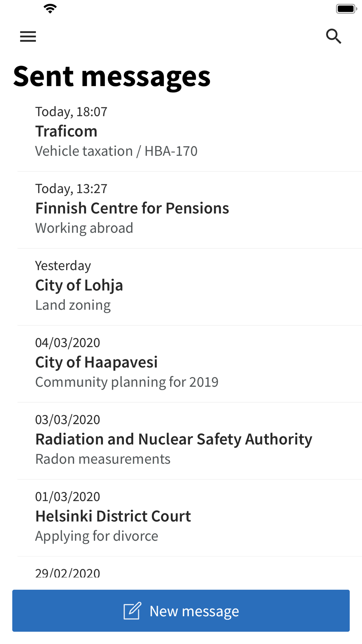Open the Traficom message
Screen dimensions: 362x644
pyautogui.click(x=66, y=131)
